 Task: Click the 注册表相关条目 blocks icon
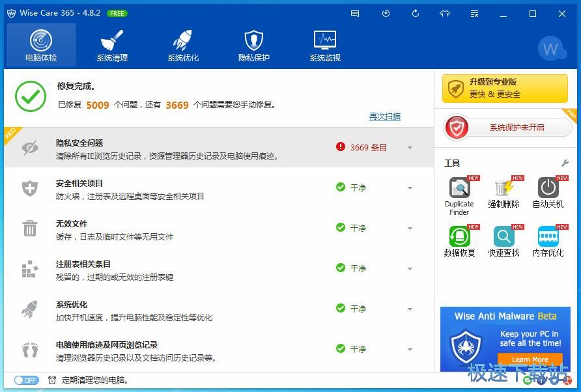click(x=30, y=269)
